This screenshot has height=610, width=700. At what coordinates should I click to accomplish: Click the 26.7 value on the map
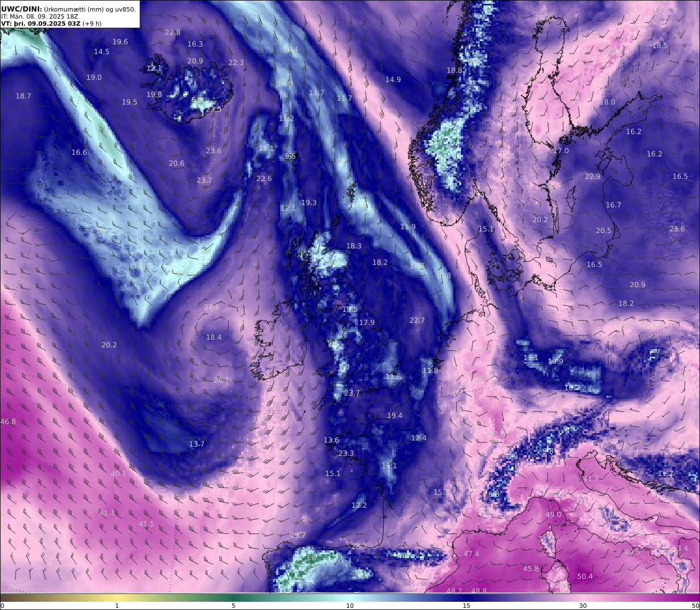(221, 379)
